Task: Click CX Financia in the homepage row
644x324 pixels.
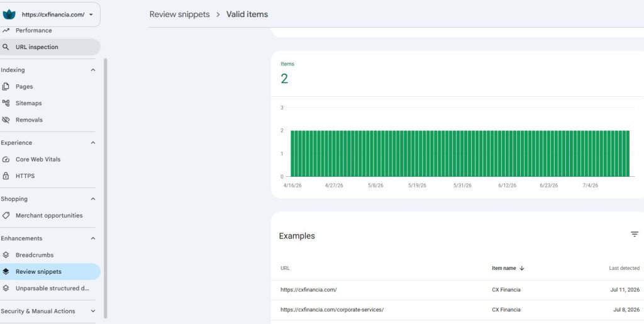Action: pos(506,290)
